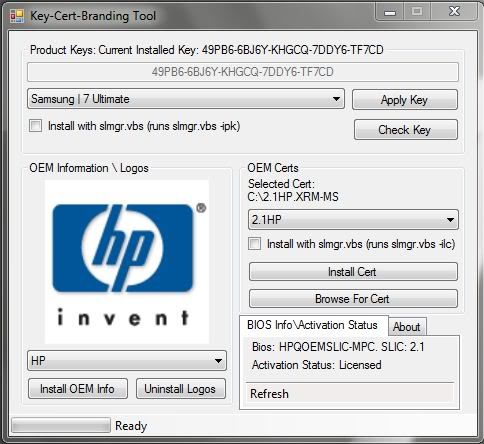Expand the 2.1HP cert dropdown

[x=353, y=220]
